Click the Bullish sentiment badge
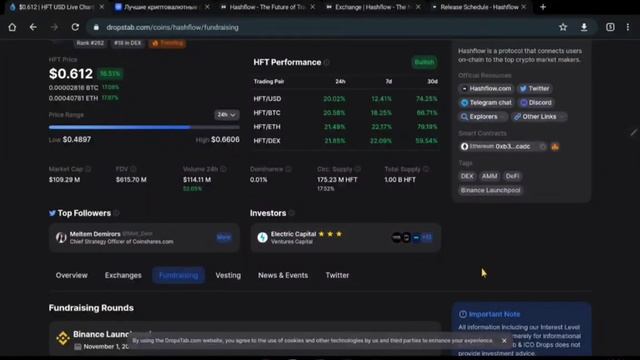 coord(424,62)
